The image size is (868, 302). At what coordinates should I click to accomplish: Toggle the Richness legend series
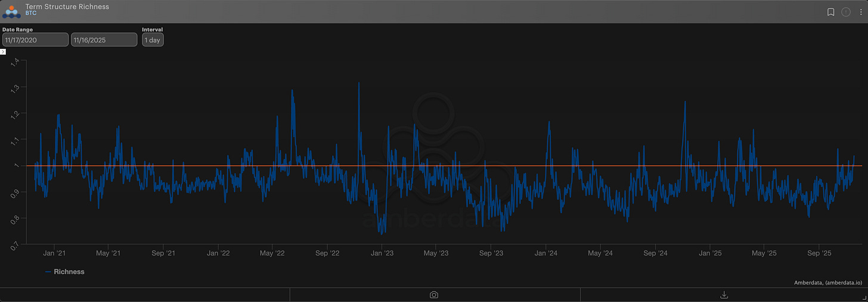tap(64, 272)
